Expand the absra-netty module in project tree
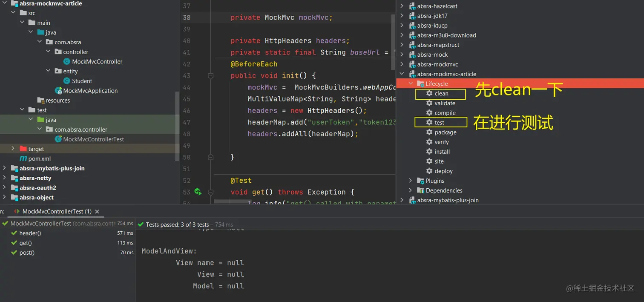644x302 pixels. [x=4, y=178]
